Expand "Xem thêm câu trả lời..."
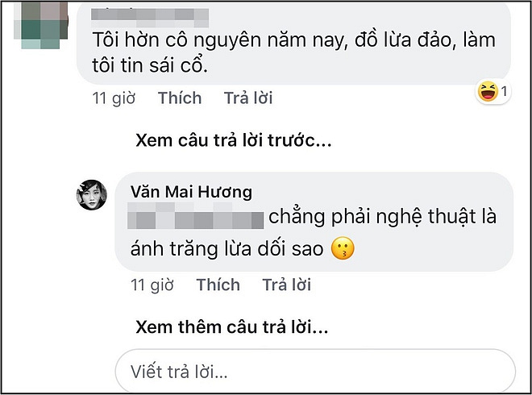This screenshot has height=395, width=532. 232,327
